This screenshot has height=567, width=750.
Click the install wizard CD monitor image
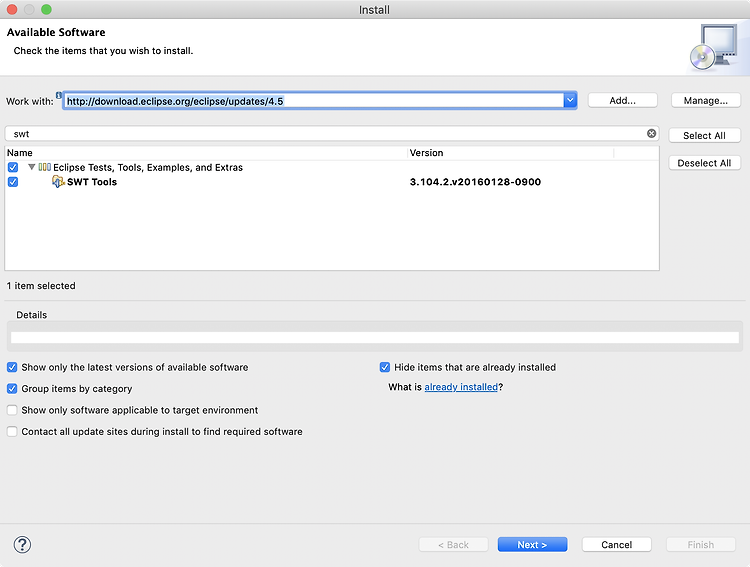pos(714,48)
